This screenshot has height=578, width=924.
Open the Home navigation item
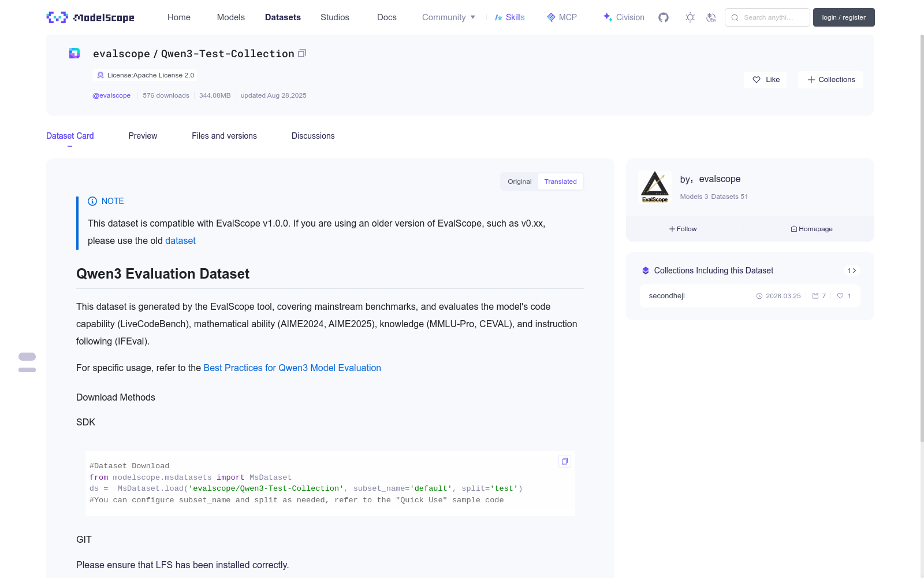pos(179,17)
